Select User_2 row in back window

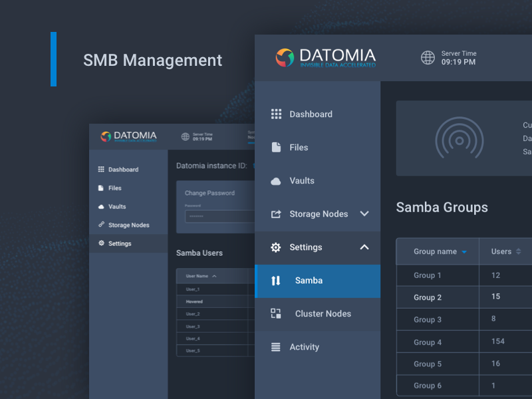[215, 314]
